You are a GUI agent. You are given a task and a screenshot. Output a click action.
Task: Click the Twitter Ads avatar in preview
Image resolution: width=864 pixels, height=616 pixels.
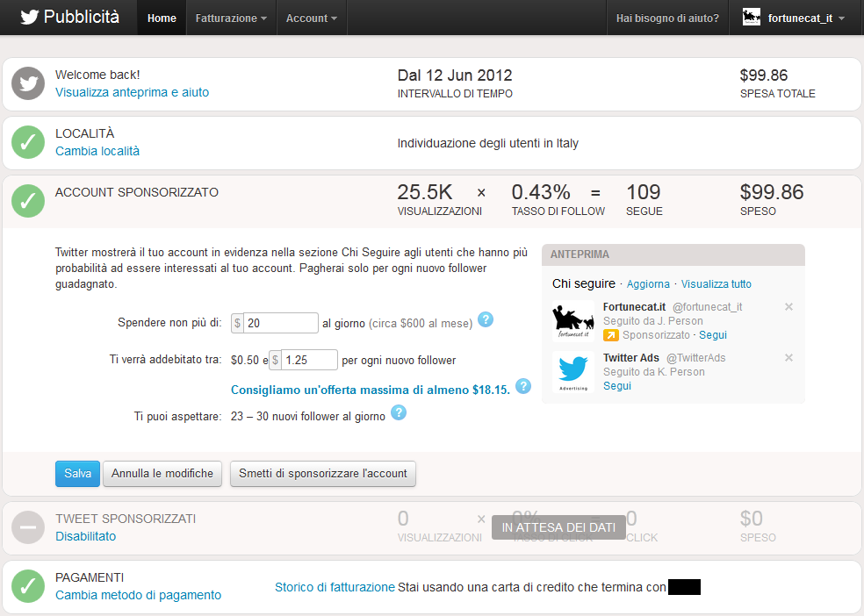[x=573, y=371]
